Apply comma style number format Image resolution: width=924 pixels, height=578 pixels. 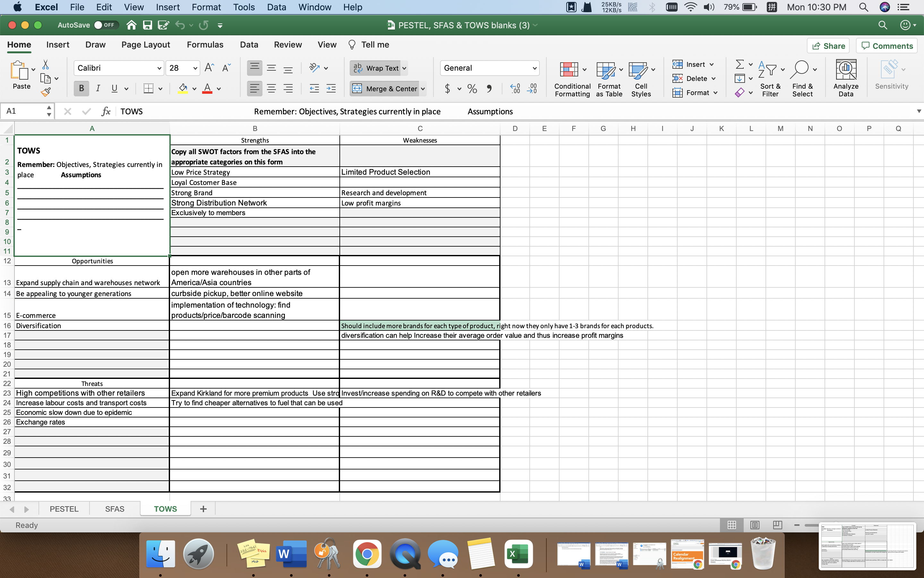tap(489, 89)
